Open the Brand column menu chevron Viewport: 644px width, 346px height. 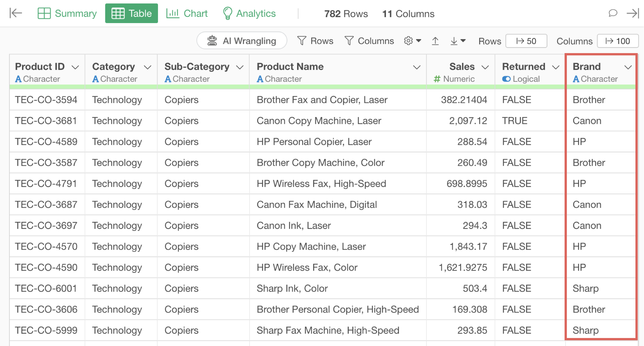pyautogui.click(x=628, y=67)
